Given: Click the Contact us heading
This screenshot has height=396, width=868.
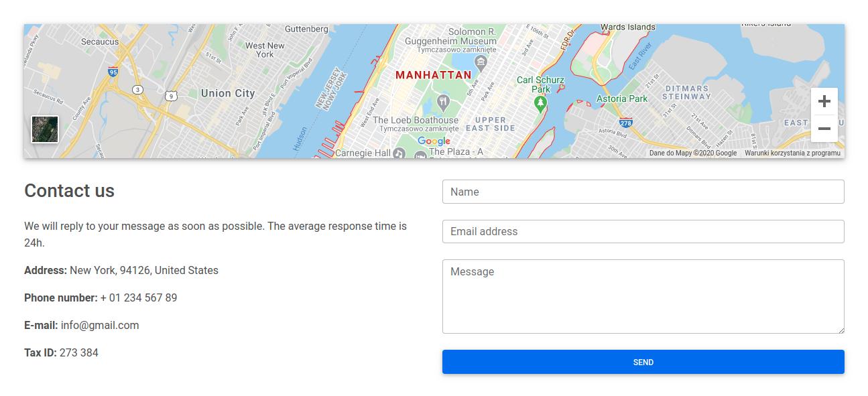Looking at the screenshot, I should pos(69,191).
